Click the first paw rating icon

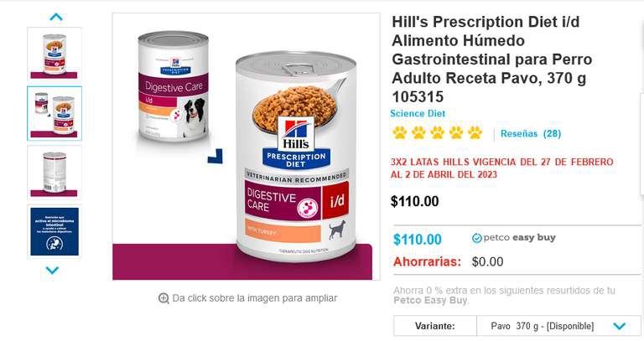[x=400, y=132]
